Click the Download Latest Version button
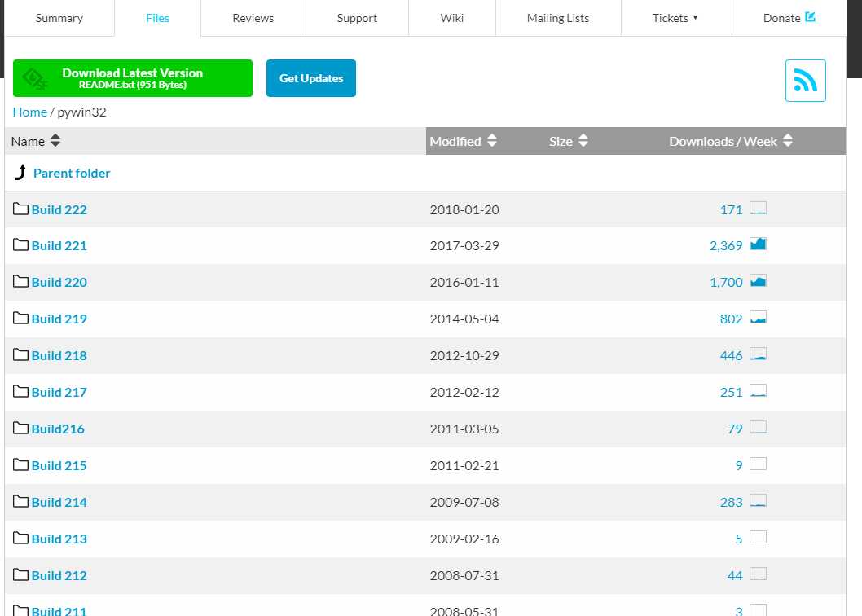This screenshot has height=616, width=862. coord(133,78)
